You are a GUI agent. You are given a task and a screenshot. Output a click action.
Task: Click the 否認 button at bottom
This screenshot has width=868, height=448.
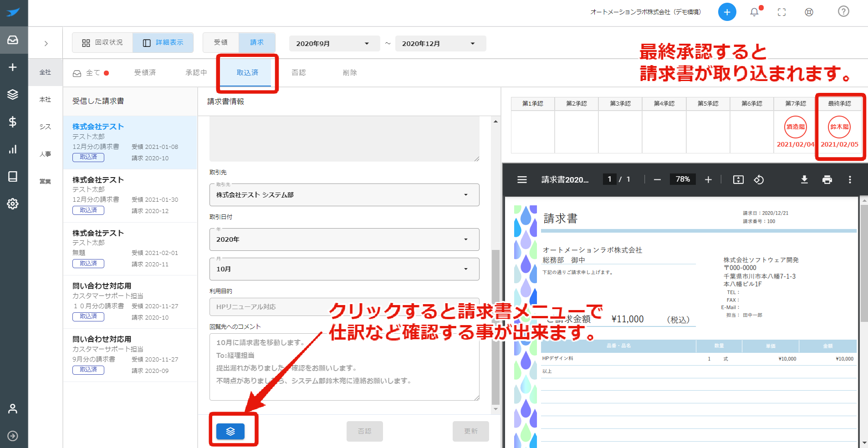364,431
